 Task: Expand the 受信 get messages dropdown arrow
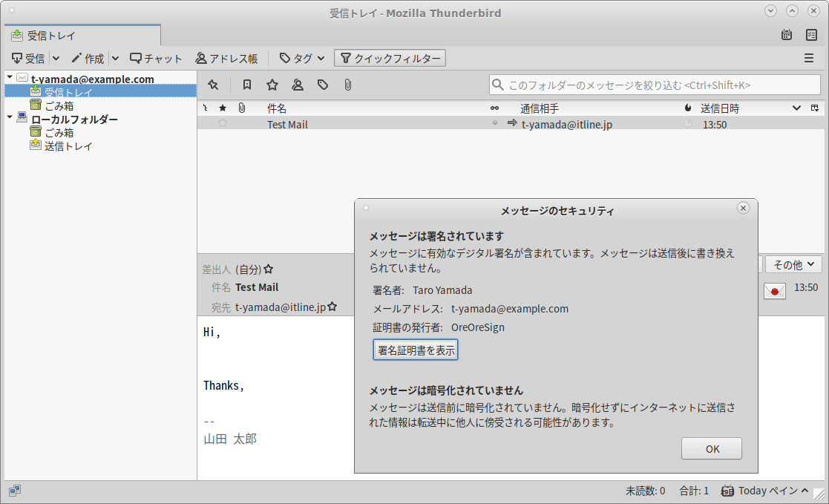(x=56, y=58)
